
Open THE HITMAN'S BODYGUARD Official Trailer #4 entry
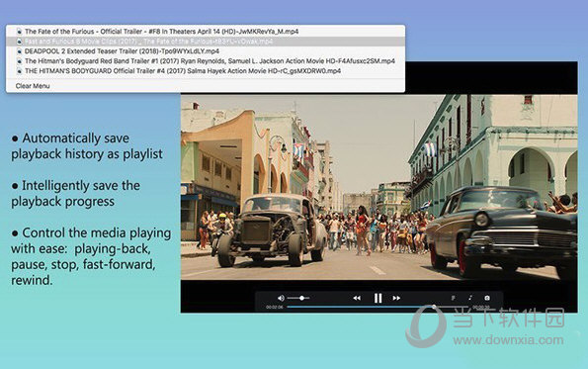click(x=206, y=70)
